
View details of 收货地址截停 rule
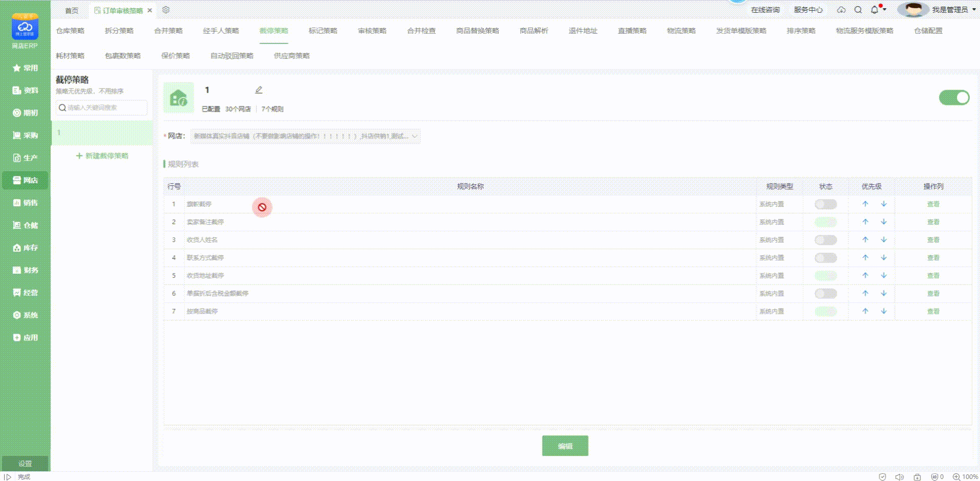click(933, 276)
